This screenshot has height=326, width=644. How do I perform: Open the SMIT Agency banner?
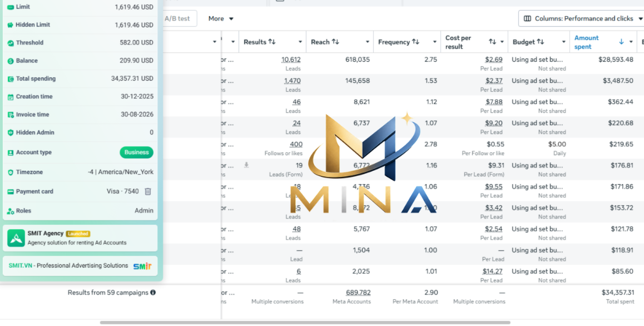(x=80, y=238)
